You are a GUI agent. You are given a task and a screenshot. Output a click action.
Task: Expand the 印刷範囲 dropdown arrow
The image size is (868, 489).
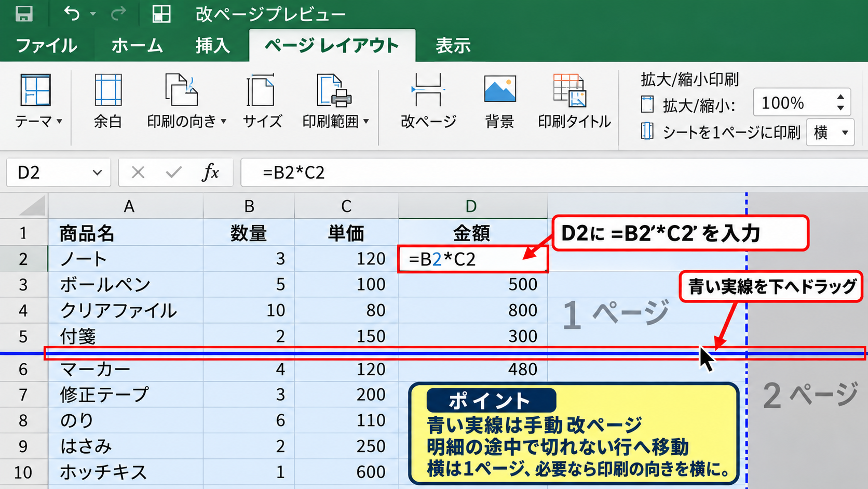click(x=366, y=121)
